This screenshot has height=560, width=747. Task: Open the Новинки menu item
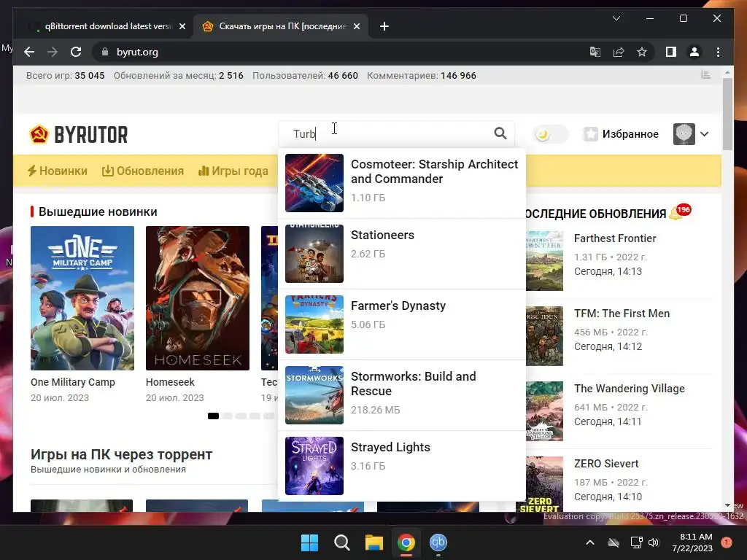[x=57, y=171]
